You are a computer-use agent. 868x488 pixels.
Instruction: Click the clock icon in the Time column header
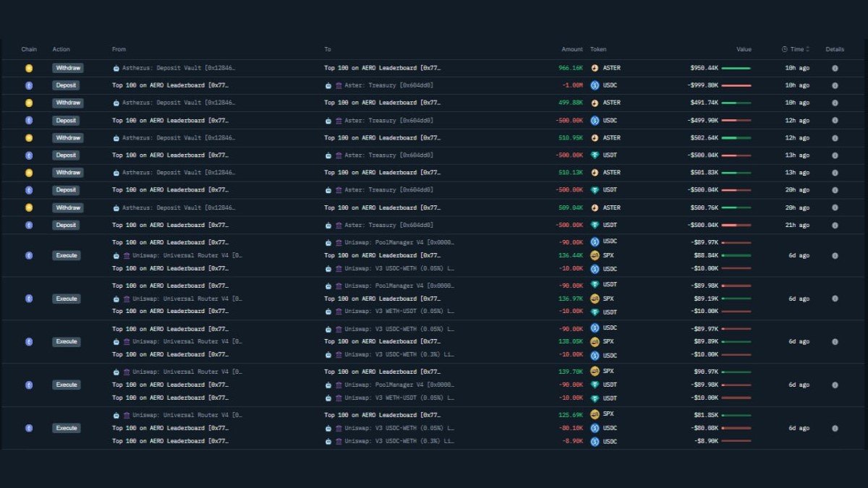786,49
